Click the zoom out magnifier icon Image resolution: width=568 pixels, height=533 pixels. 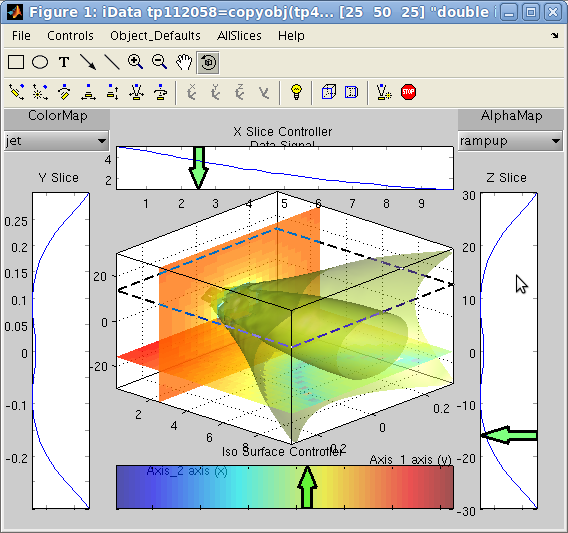[x=159, y=62]
